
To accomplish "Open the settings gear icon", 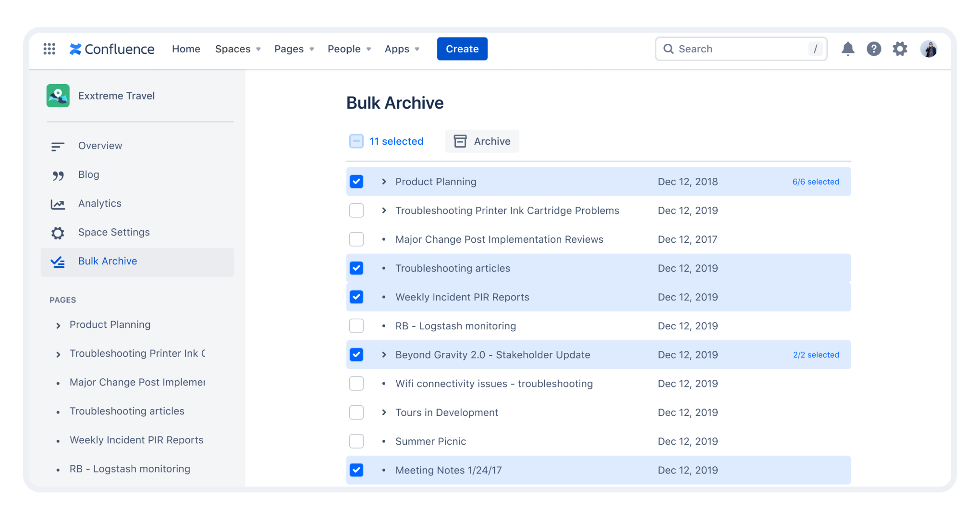I will tap(900, 49).
